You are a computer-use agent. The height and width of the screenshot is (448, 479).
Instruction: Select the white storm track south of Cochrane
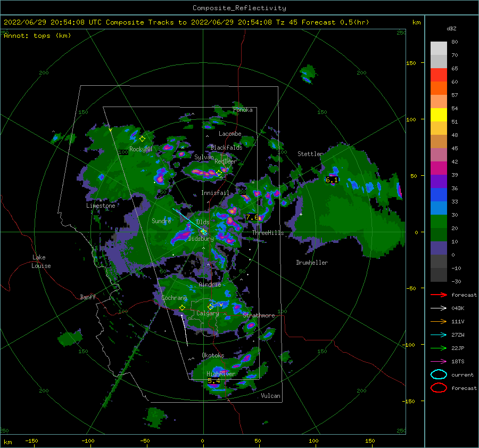[185, 331]
